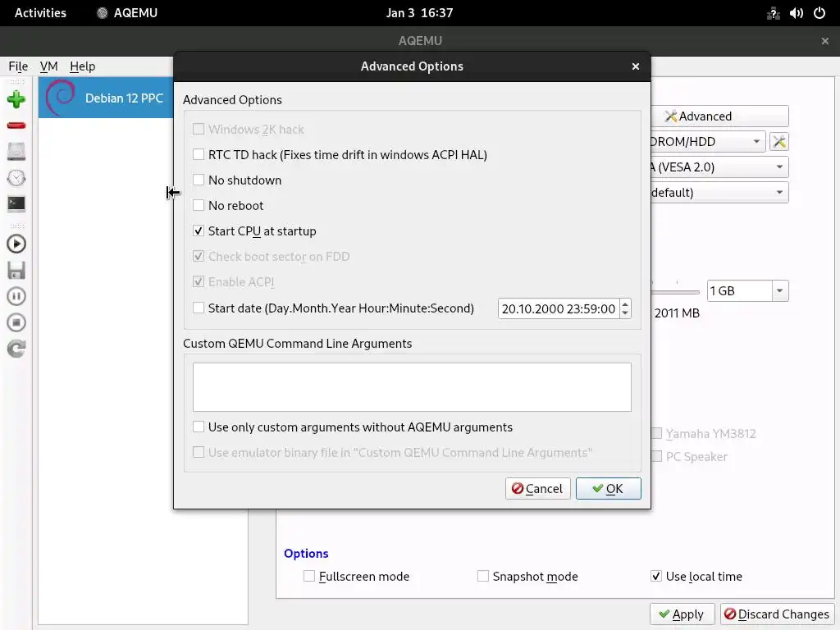Open the Help menu
840x630 pixels.
83,66
